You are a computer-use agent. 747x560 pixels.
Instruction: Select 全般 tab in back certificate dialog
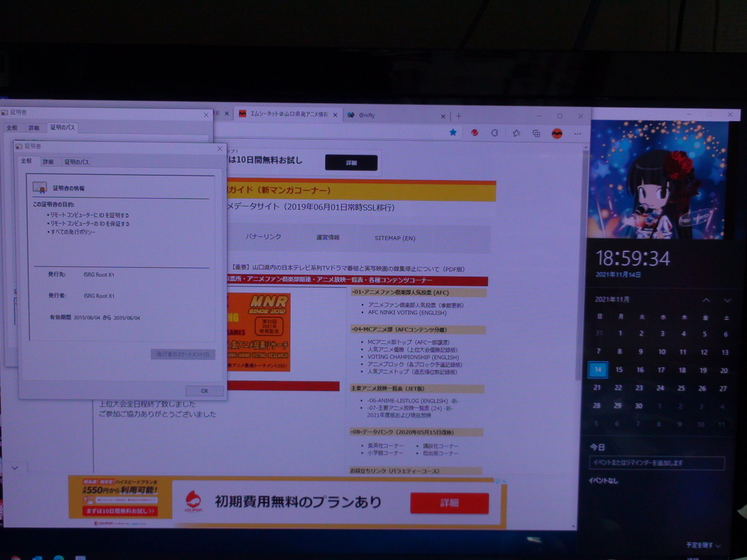coord(12,128)
